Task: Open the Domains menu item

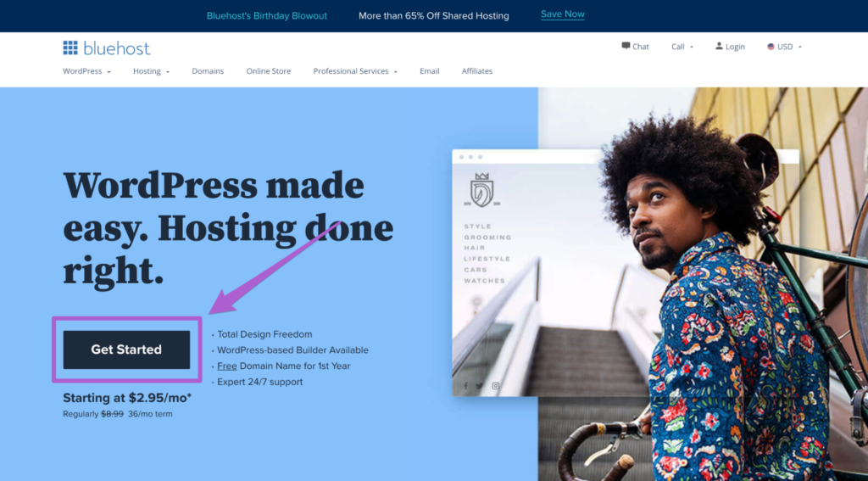Action: 208,71
